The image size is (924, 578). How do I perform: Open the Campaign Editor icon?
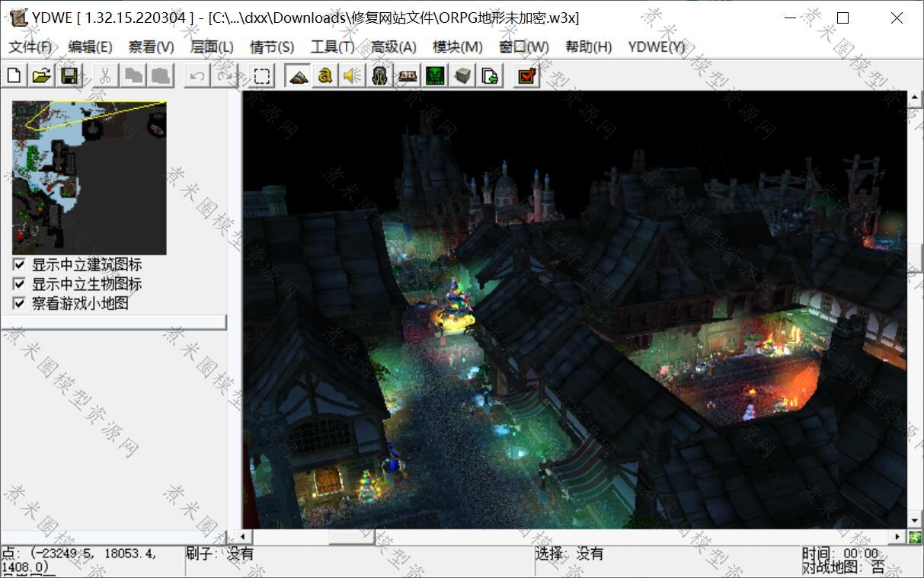(x=407, y=75)
